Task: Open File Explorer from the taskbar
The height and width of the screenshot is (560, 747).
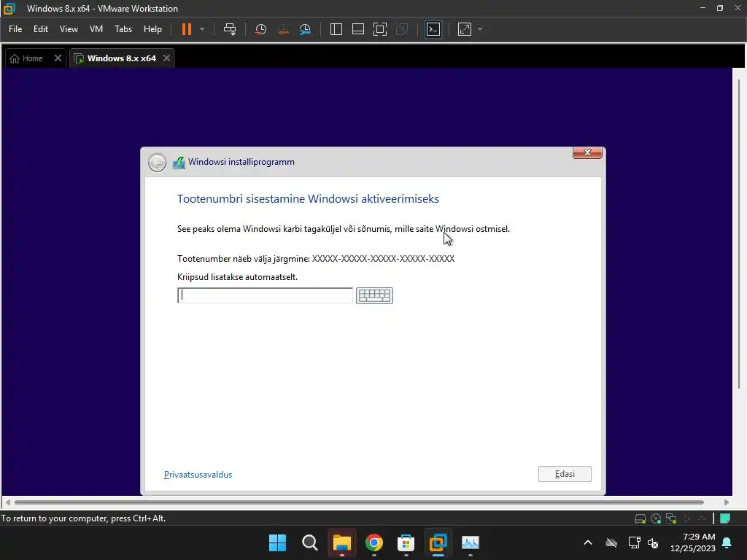Action: point(341,542)
